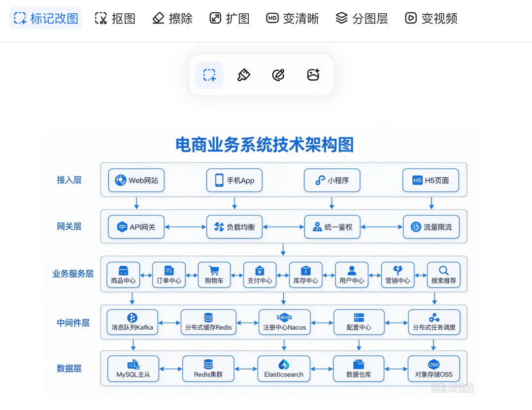Click the circular pencil edit icon
This screenshot has width=532, height=410.
click(x=278, y=75)
